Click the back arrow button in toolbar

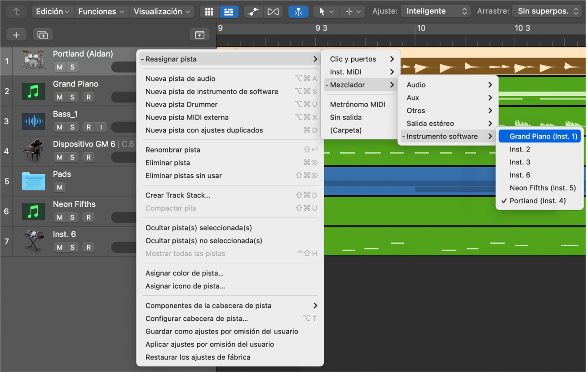tap(16, 12)
